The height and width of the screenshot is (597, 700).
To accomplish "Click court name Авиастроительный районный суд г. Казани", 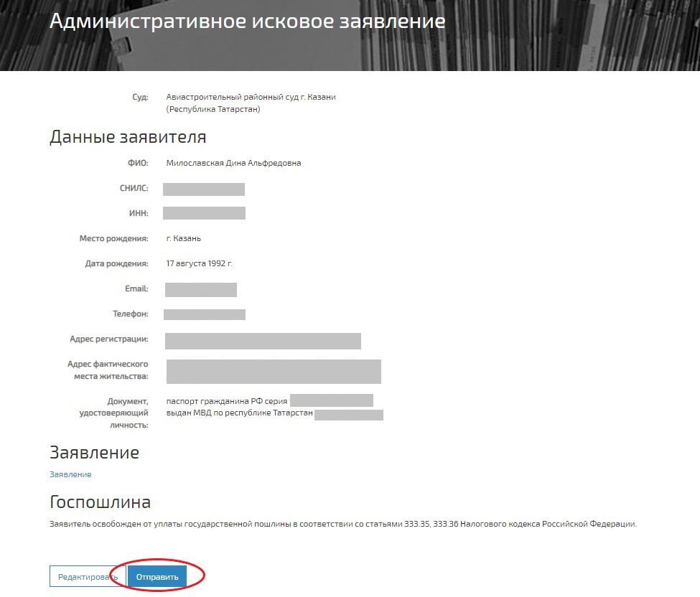I will [251, 97].
